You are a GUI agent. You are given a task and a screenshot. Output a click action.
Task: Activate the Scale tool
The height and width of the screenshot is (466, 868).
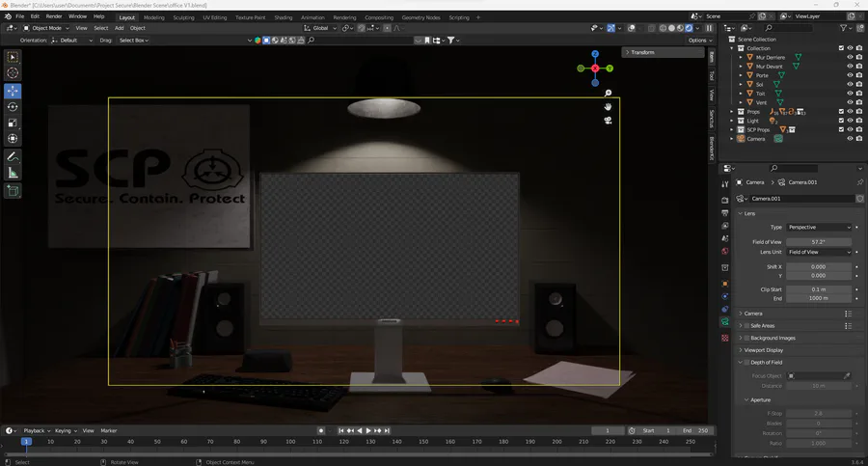coord(13,123)
